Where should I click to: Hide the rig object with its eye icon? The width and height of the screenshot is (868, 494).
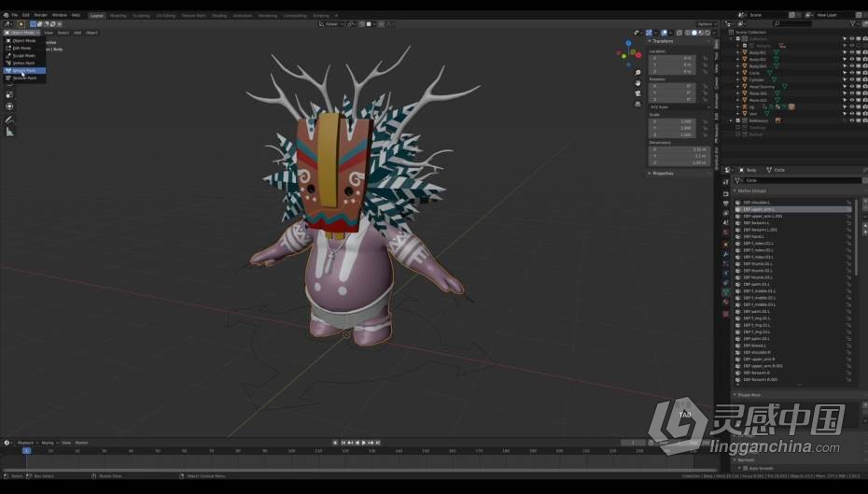tap(851, 106)
